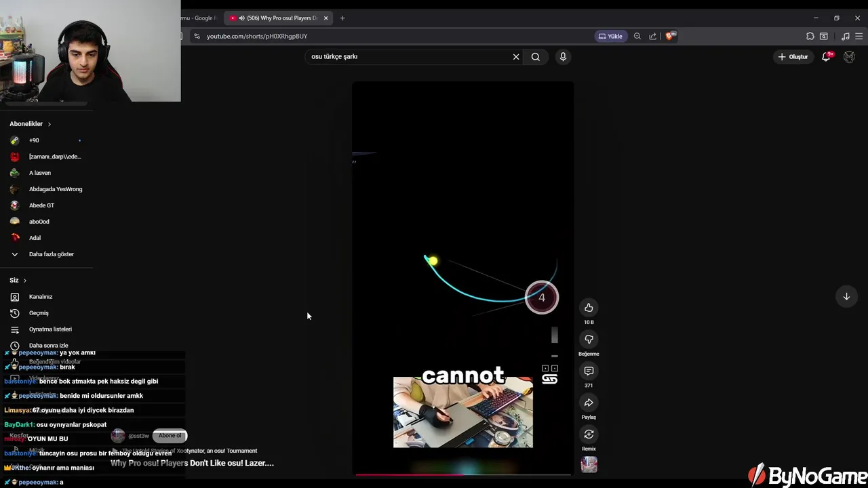Expand the Abonelikler section chevron
This screenshot has width=868, height=488.
pos(49,124)
